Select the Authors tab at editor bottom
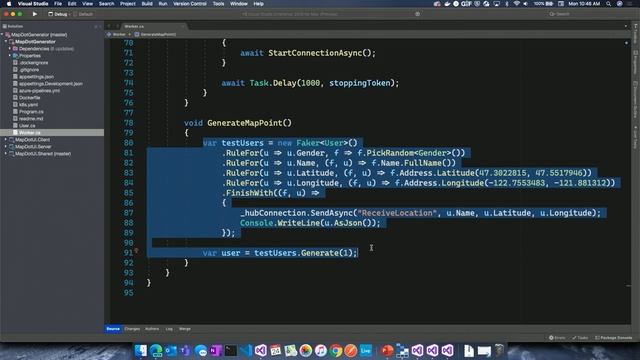This screenshot has width=640, height=360. tap(152, 329)
